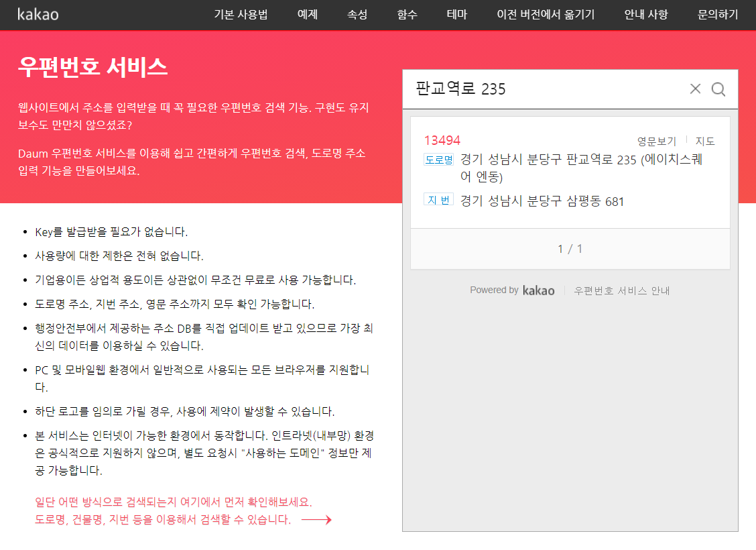Click the 도로명 badge

click(438, 160)
